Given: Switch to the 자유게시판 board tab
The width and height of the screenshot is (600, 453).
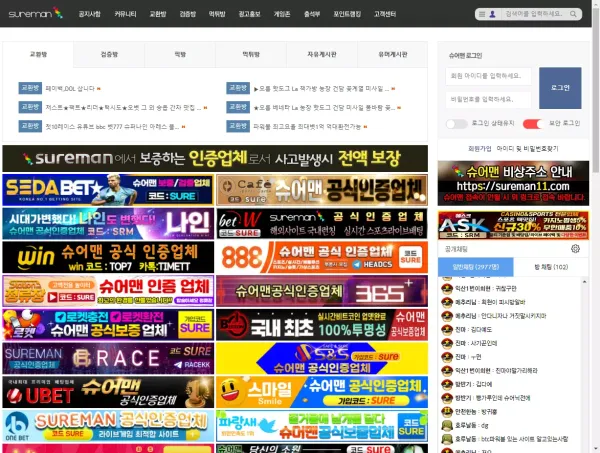Looking at the screenshot, I should pos(322,55).
